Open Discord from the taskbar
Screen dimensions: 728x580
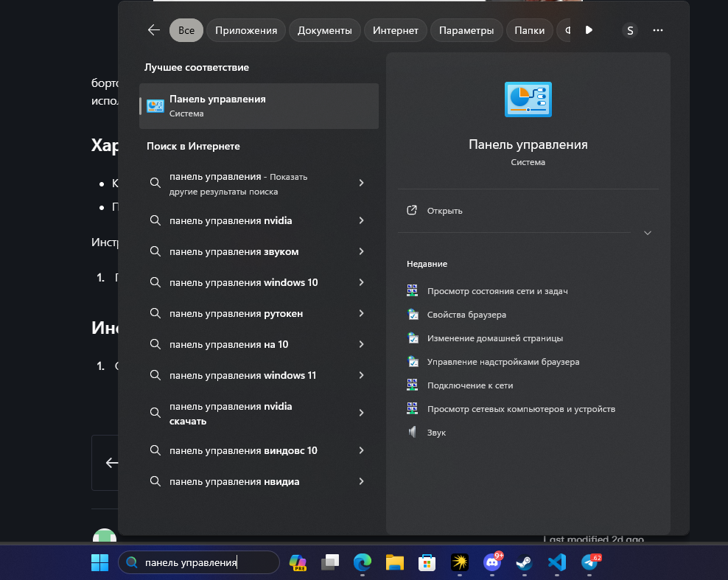point(491,563)
